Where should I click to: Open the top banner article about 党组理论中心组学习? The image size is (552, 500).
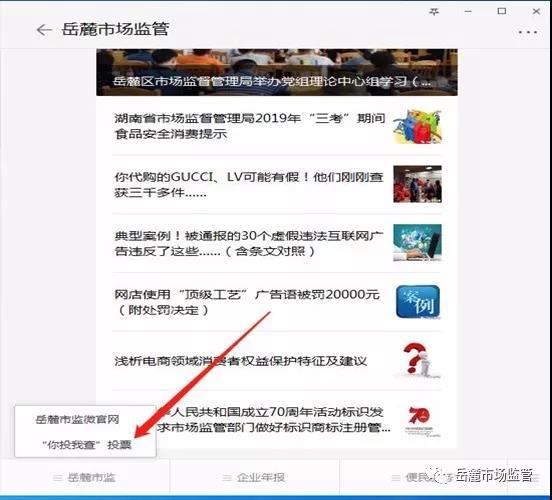pyautogui.click(x=277, y=72)
